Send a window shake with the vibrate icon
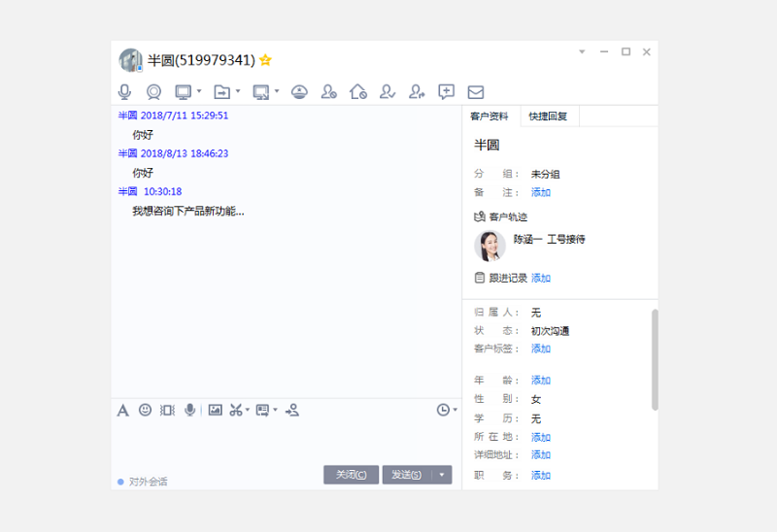The height and width of the screenshot is (532, 777). [167, 410]
